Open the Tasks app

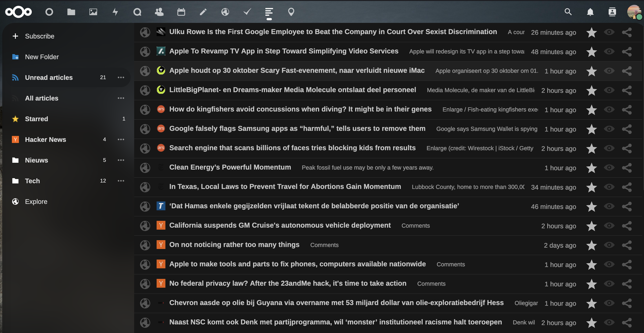pyautogui.click(x=247, y=12)
